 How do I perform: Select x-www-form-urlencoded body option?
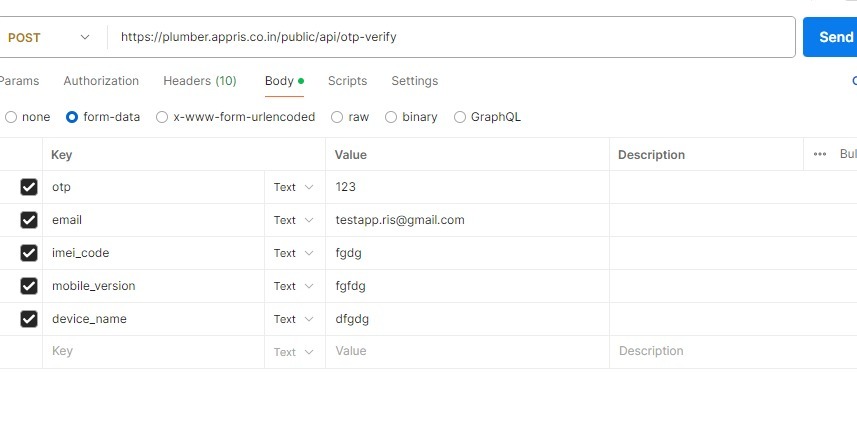click(162, 117)
